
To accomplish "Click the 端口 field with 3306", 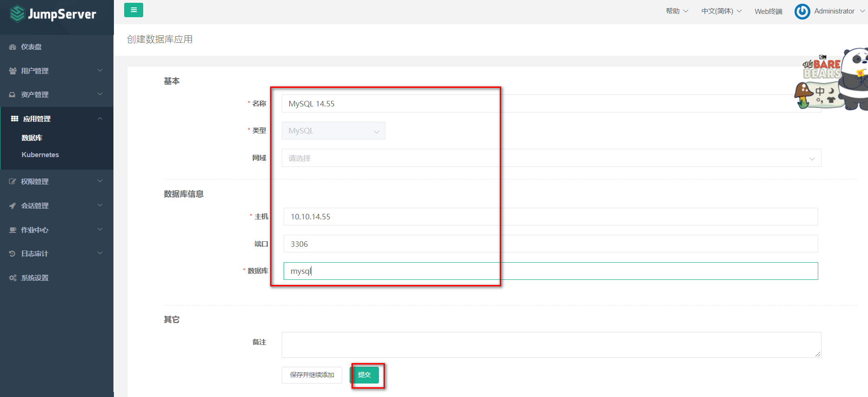I will [x=550, y=244].
